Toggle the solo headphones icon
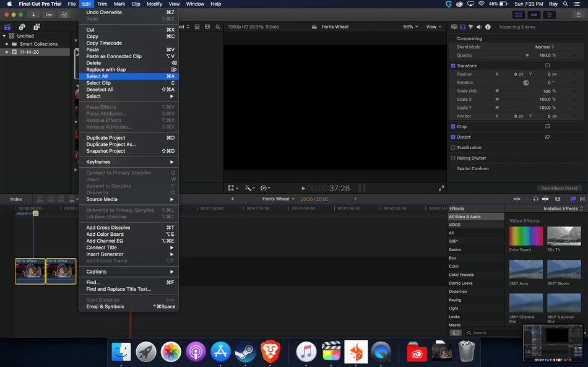588x367 pixels. [536, 199]
